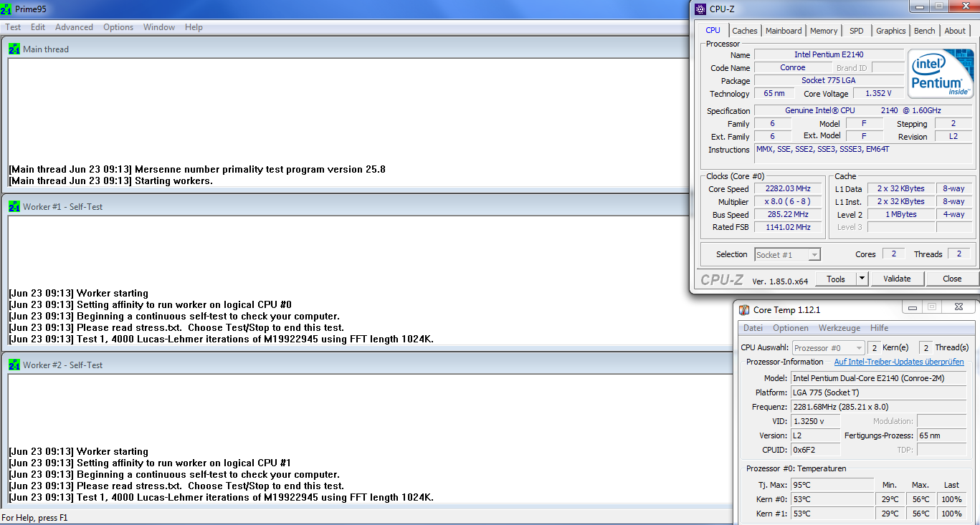Screen dimensions: 980x525
Task: Switch to the Graphics tab in CPU-Z
Action: click(891, 31)
